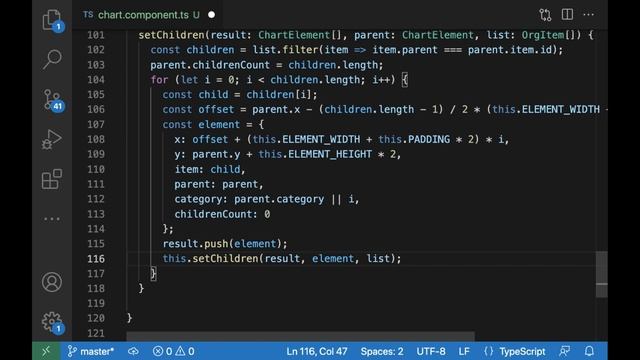This screenshot has width=640, height=360.
Task: Click the TS file icon on the tab
Action: click(88, 15)
